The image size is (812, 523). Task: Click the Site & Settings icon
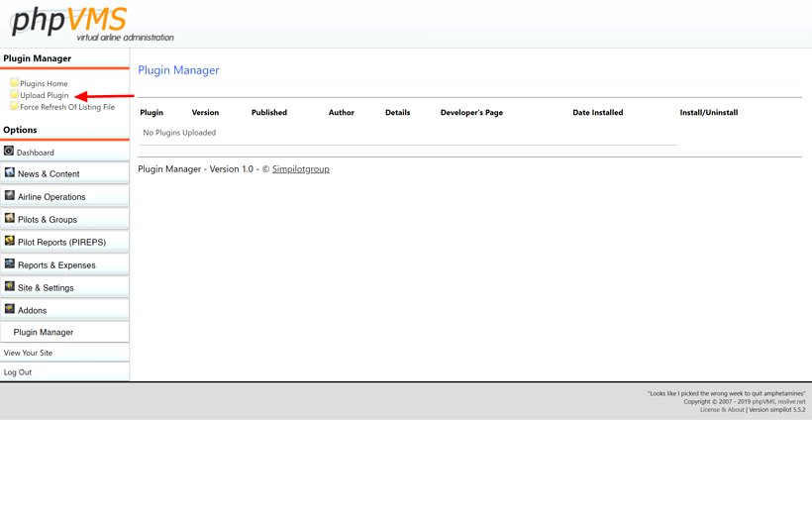tap(10, 286)
